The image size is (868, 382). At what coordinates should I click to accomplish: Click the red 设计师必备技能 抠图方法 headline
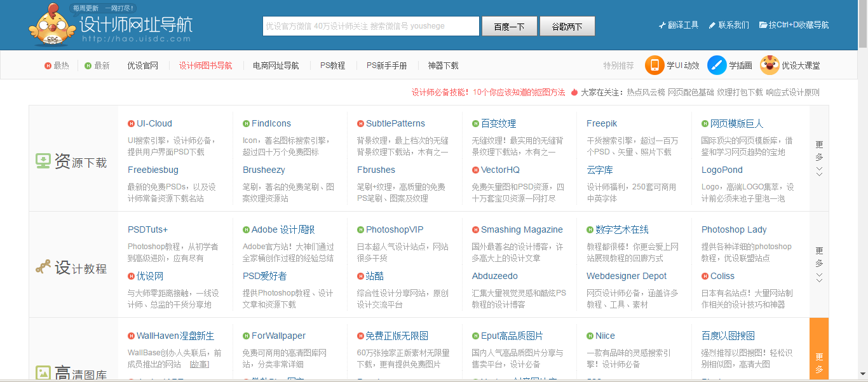[x=488, y=92]
